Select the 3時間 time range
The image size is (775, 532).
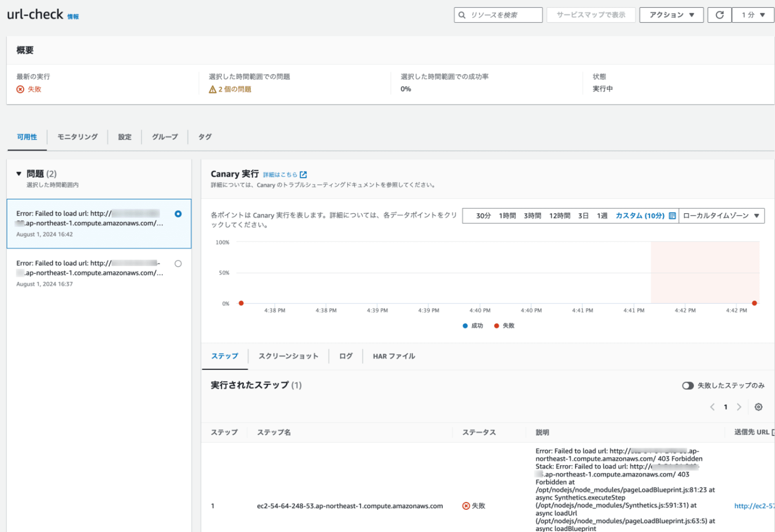(532, 216)
